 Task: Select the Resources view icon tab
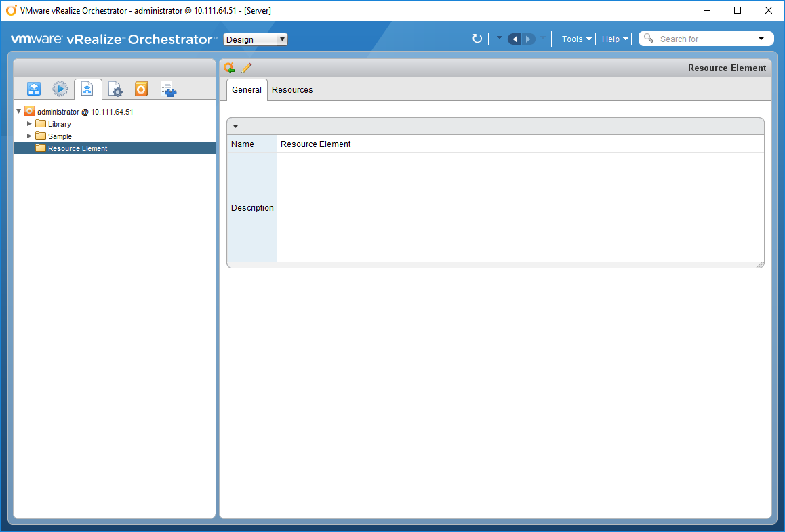[x=87, y=89]
